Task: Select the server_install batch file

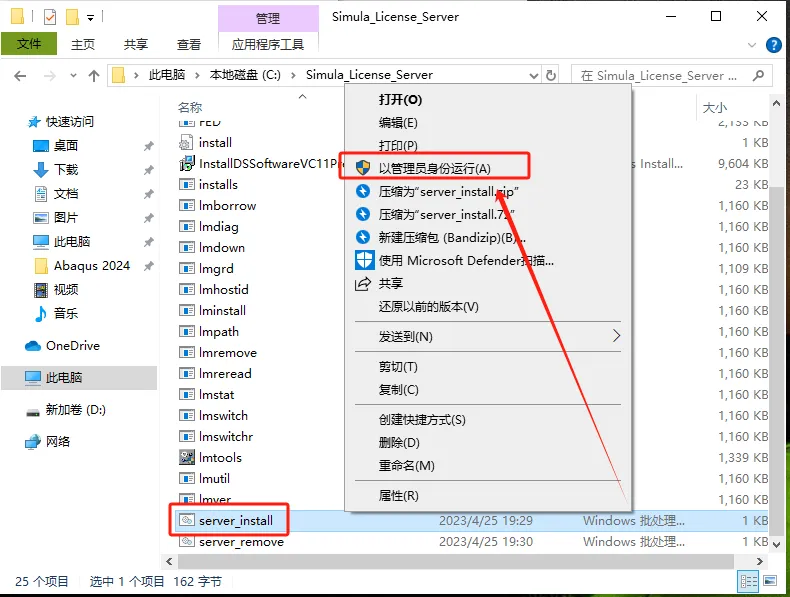Action: (x=236, y=520)
